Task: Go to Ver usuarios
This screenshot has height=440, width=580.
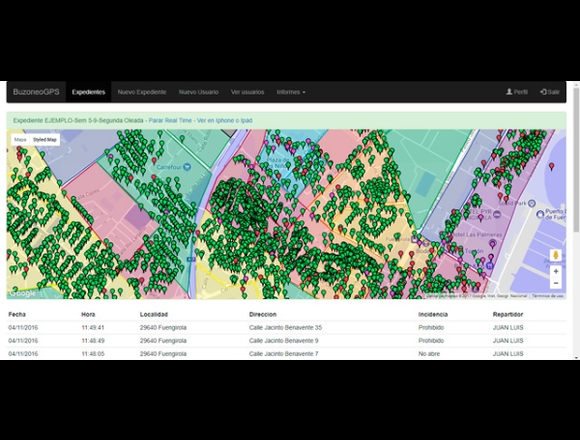Action: 247,92
